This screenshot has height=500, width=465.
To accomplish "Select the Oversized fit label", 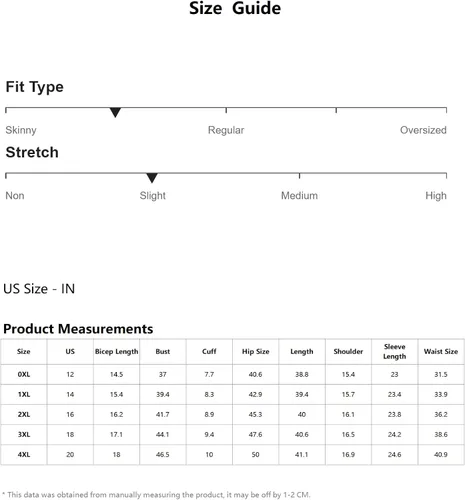I will [423, 130].
